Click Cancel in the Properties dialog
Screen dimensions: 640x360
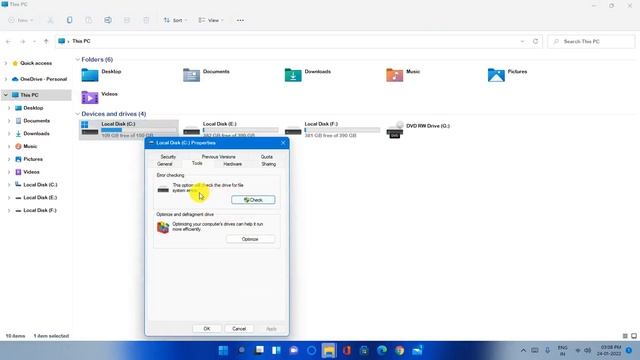(x=239, y=329)
